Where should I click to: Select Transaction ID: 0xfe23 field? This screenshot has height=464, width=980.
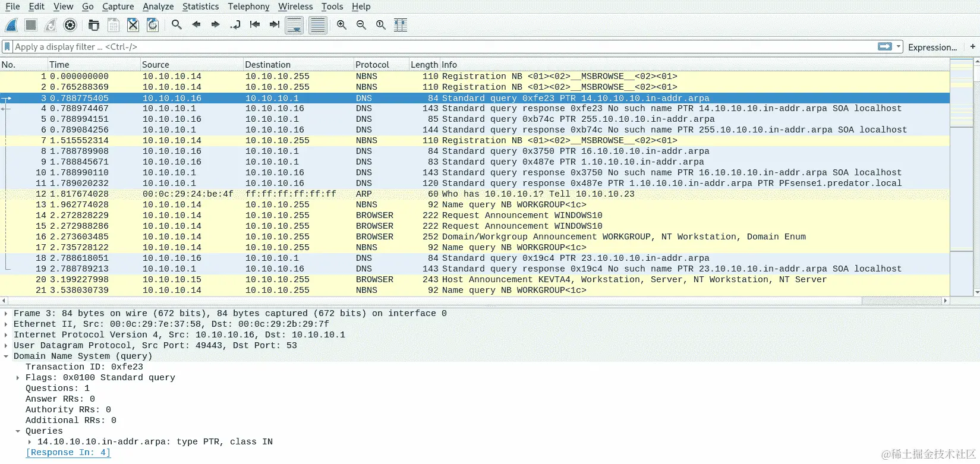click(84, 367)
